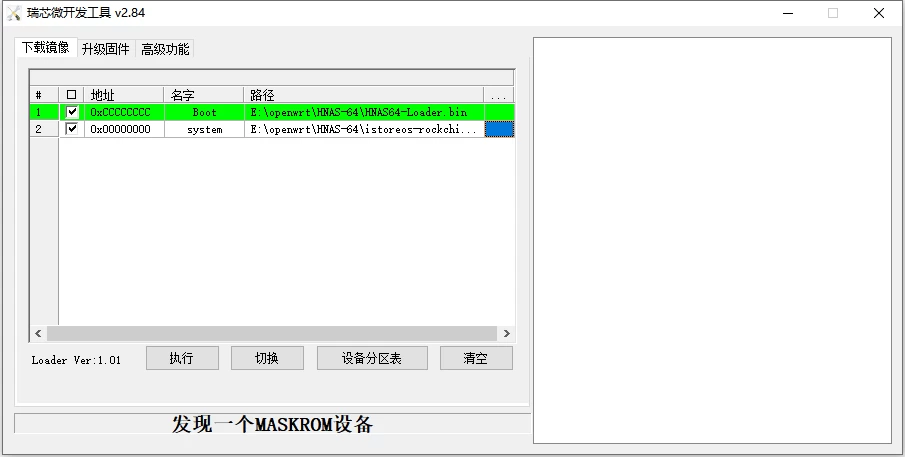Select the 下载镜像 tab

click(x=46, y=47)
